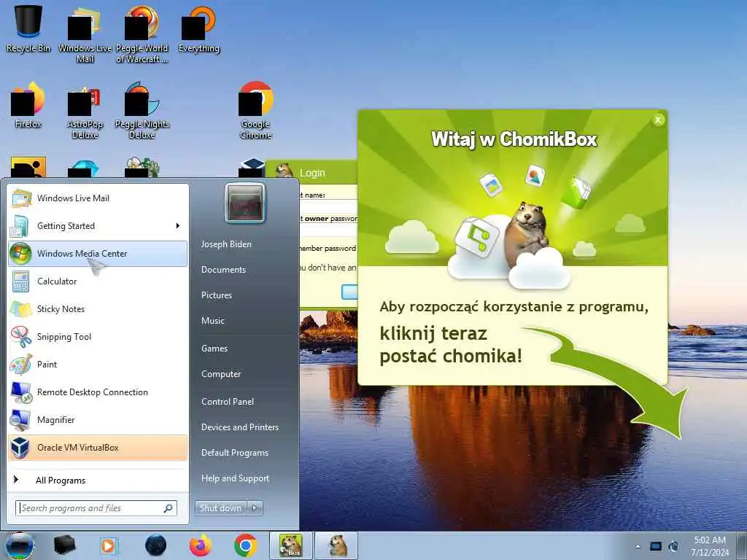Show hidden system tray icons
This screenshot has width=747, height=560.
pyautogui.click(x=638, y=546)
